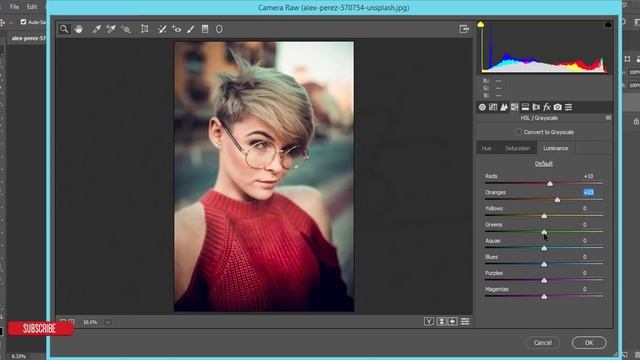Click the zoom percentage field

click(91, 322)
